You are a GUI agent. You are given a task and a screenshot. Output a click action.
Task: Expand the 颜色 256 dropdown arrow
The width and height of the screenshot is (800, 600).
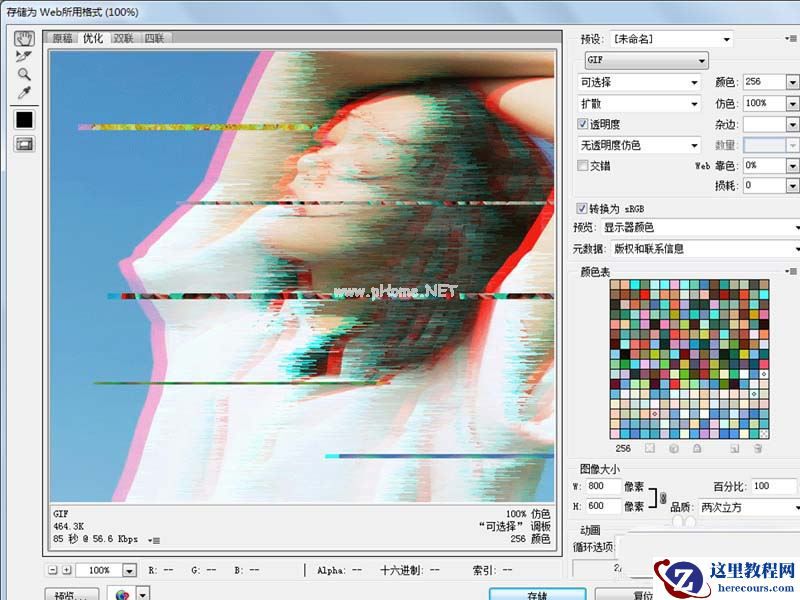coord(792,82)
